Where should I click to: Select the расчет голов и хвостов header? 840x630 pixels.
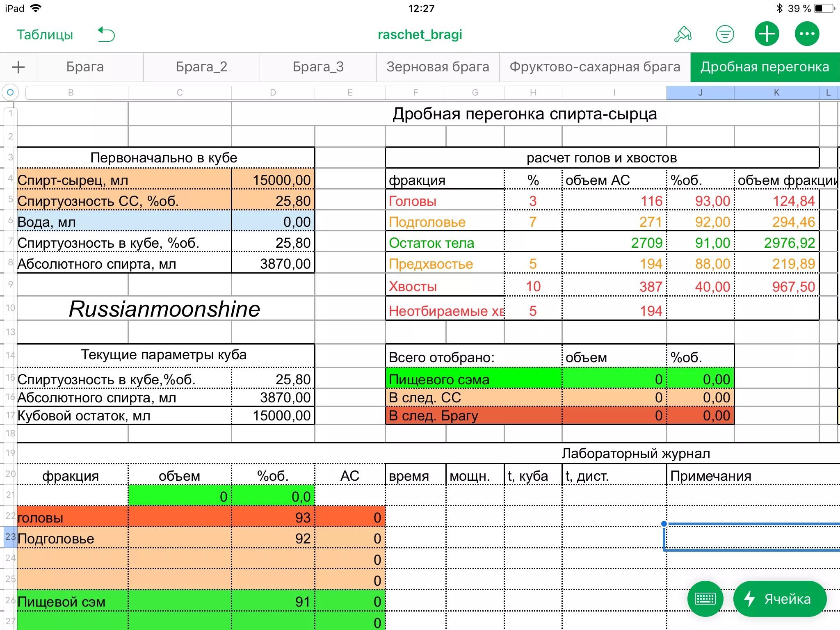point(602,157)
